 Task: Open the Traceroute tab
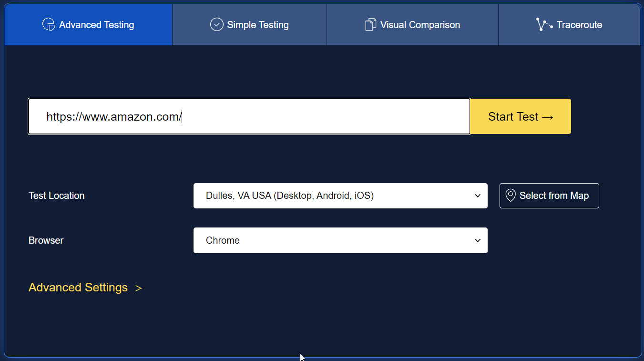(x=569, y=24)
